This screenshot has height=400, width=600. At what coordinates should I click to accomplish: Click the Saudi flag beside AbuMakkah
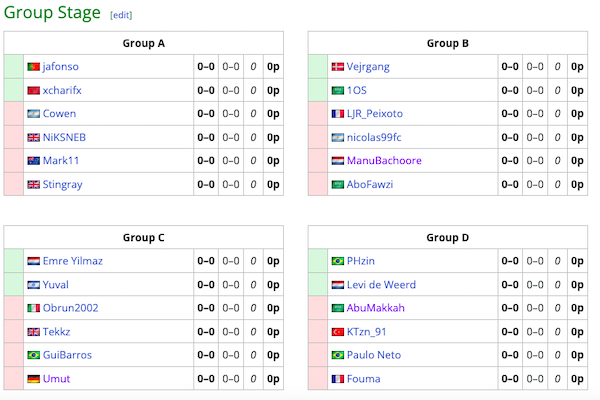(x=337, y=308)
